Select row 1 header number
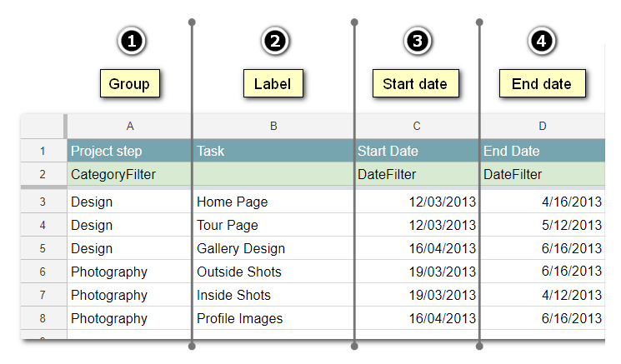Screen dimensions: 621x364 [x=43, y=152]
